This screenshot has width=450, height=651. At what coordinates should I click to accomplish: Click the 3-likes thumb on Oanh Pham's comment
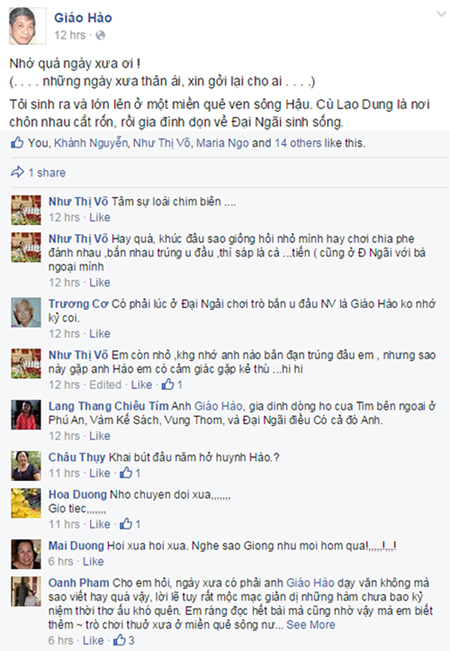(119, 640)
